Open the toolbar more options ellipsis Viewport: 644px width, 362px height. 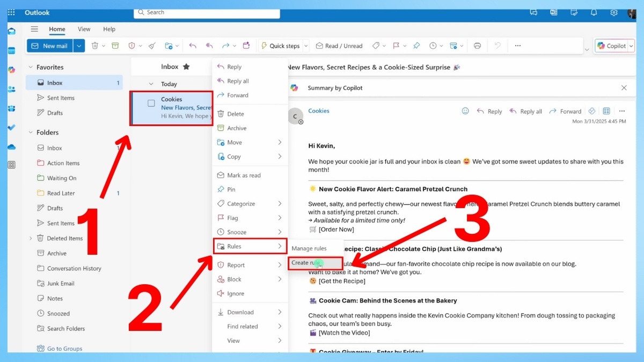tap(518, 46)
